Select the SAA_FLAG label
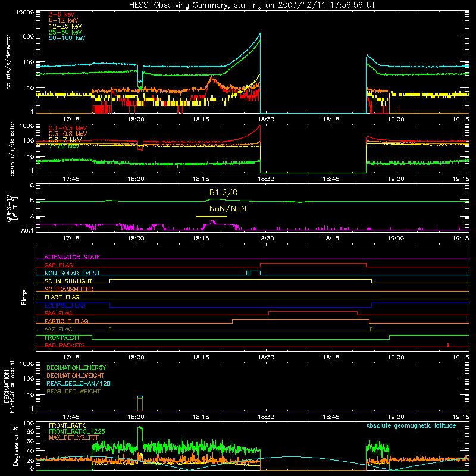Image resolution: width=476 pixels, height=476 pixels. point(58,313)
